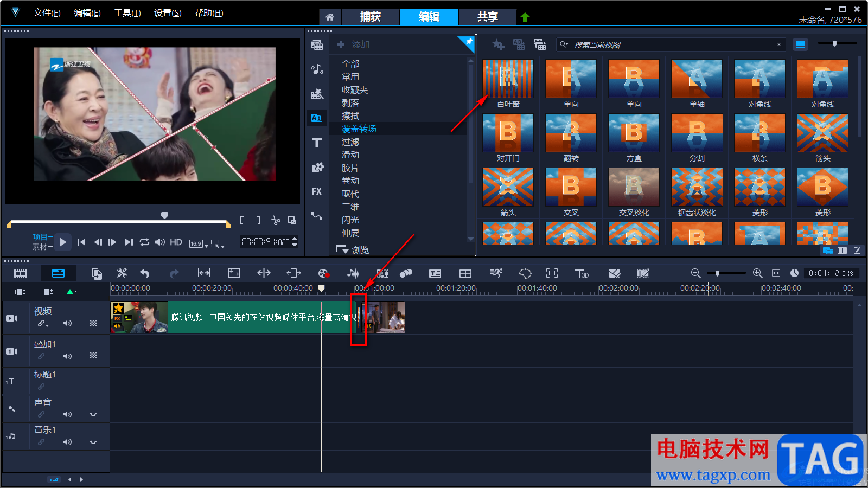Select the 覆盖转场 category

pos(359,129)
